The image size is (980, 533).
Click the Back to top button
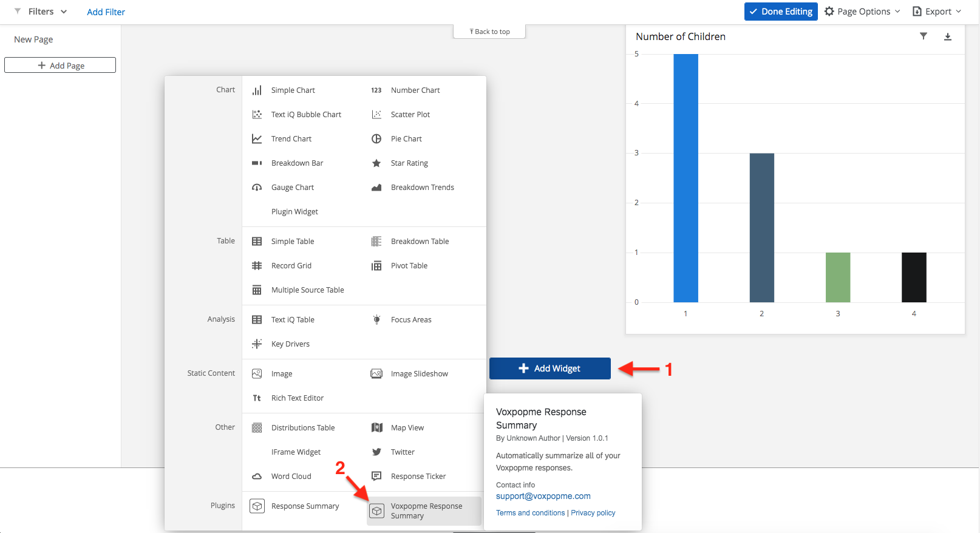489,32
